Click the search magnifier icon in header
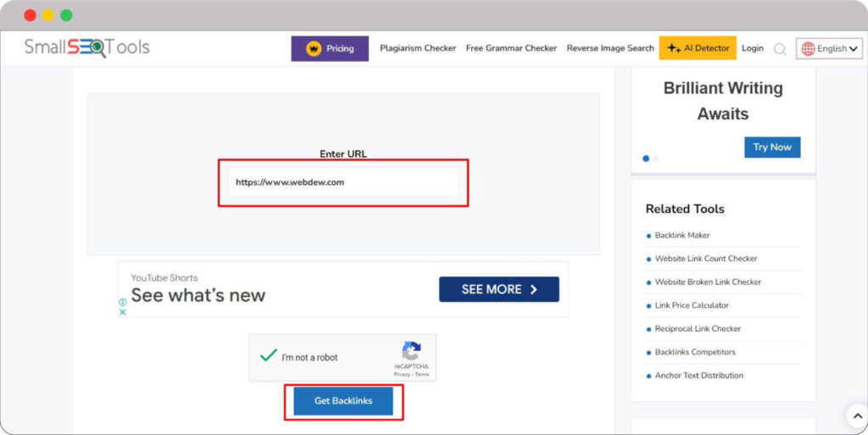The height and width of the screenshot is (435, 868). pos(780,49)
